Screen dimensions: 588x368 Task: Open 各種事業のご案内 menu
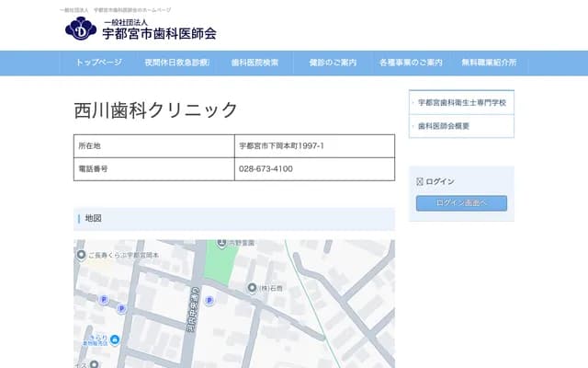[x=411, y=63]
